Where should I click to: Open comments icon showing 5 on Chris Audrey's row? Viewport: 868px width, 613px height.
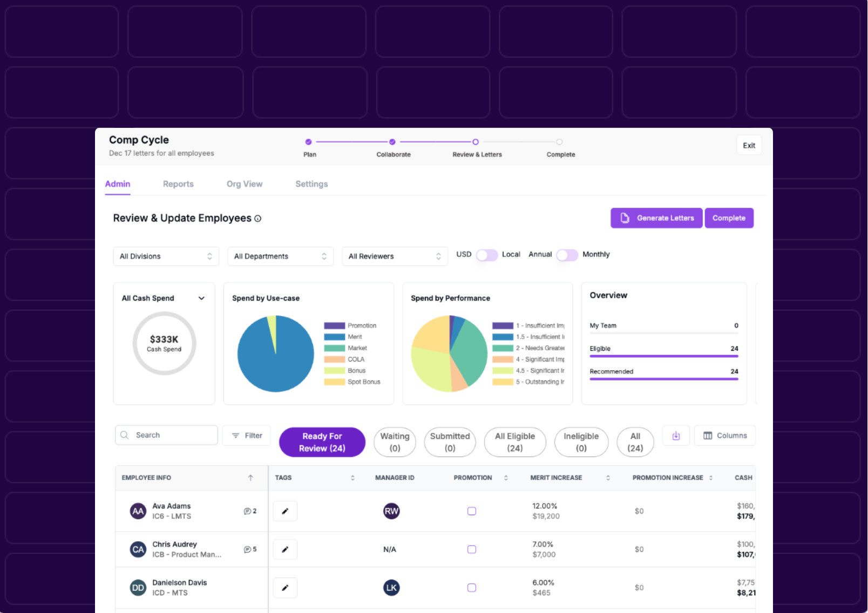click(248, 549)
